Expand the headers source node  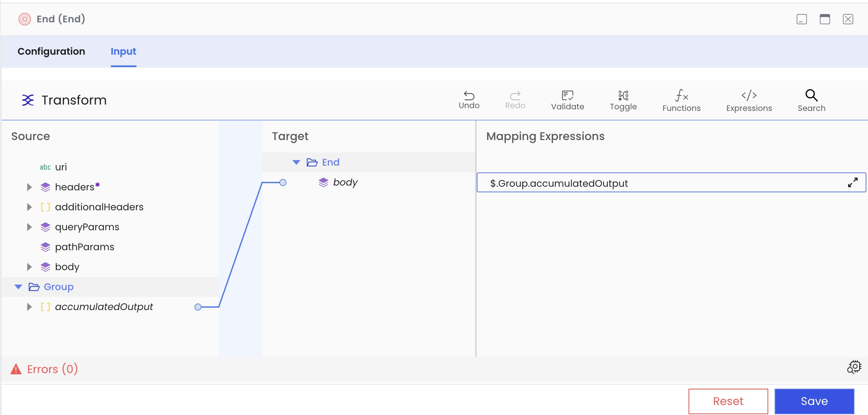coord(29,187)
